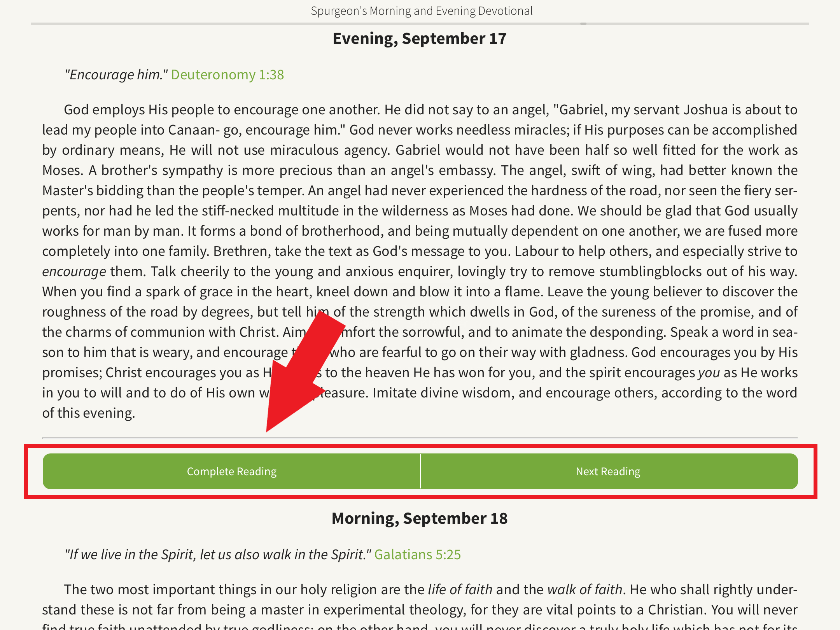Click the Morning September 18 devotional heading
The image size is (840, 630).
tap(421, 518)
